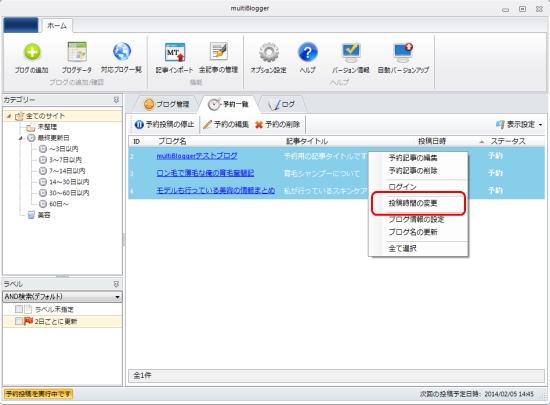Open the 表示設定 dropdown
This screenshot has width=550, height=405.
[x=519, y=124]
